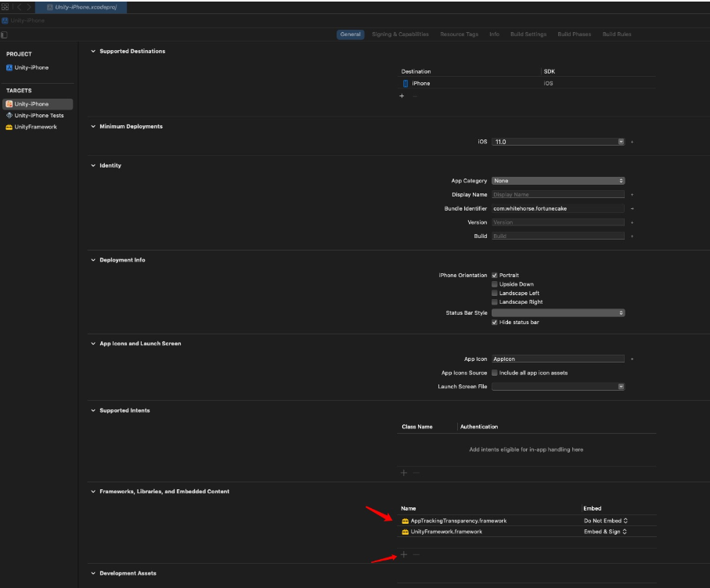The image size is (710, 588).
Task: Go back with the left chevron
Action: (19, 7)
